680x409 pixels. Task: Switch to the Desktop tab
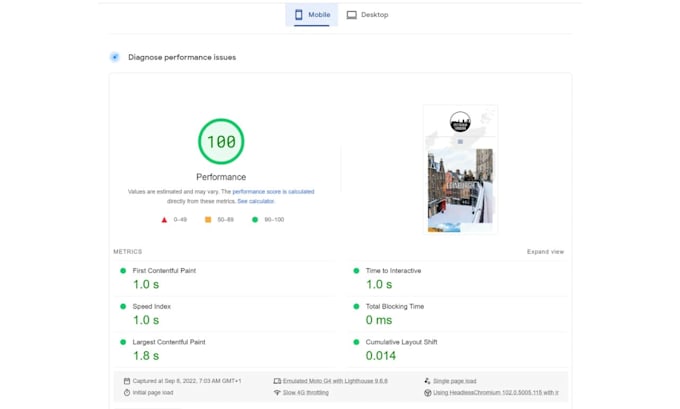coord(367,15)
